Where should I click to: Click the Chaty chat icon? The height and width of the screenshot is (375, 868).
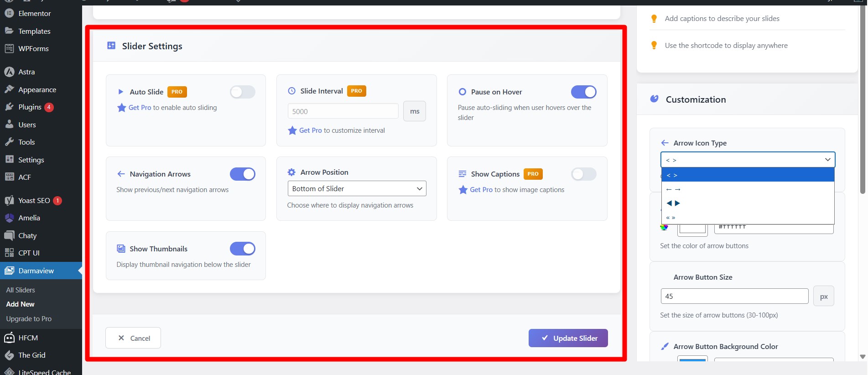[x=9, y=236]
